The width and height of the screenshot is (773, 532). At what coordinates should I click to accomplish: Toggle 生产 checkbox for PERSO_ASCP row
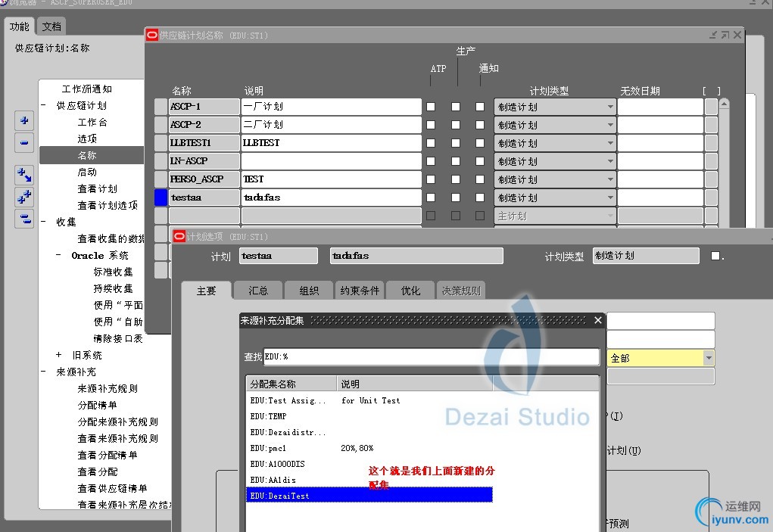[456, 179]
